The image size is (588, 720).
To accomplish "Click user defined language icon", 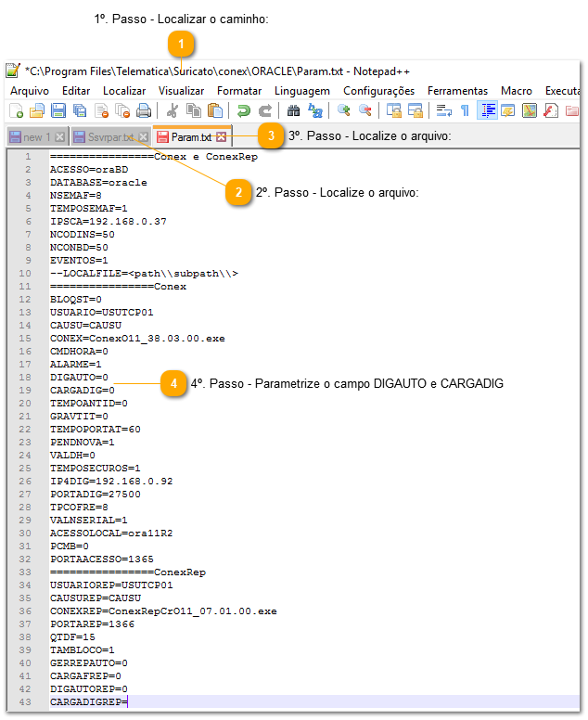I will coord(507,110).
